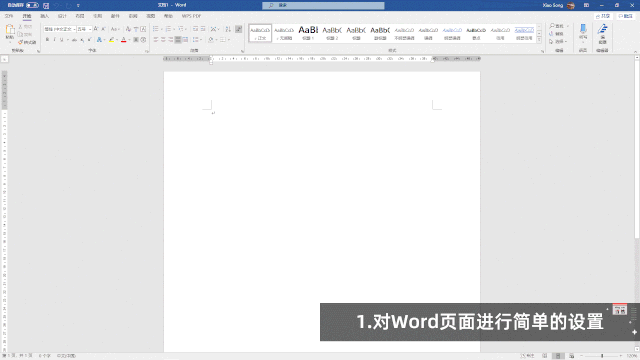
Task: Open the Select dropdown in editing group
Action: click(x=558, y=41)
